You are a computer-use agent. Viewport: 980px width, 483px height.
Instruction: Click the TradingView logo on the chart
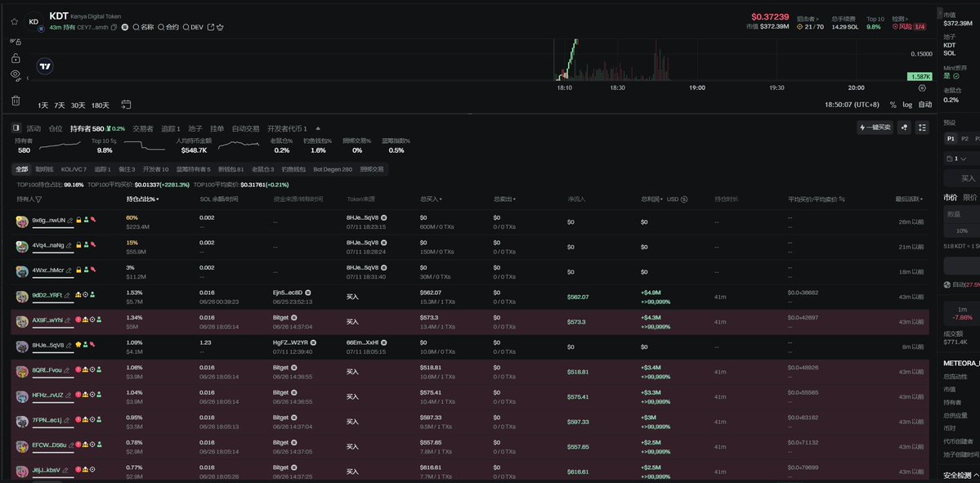(x=44, y=66)
